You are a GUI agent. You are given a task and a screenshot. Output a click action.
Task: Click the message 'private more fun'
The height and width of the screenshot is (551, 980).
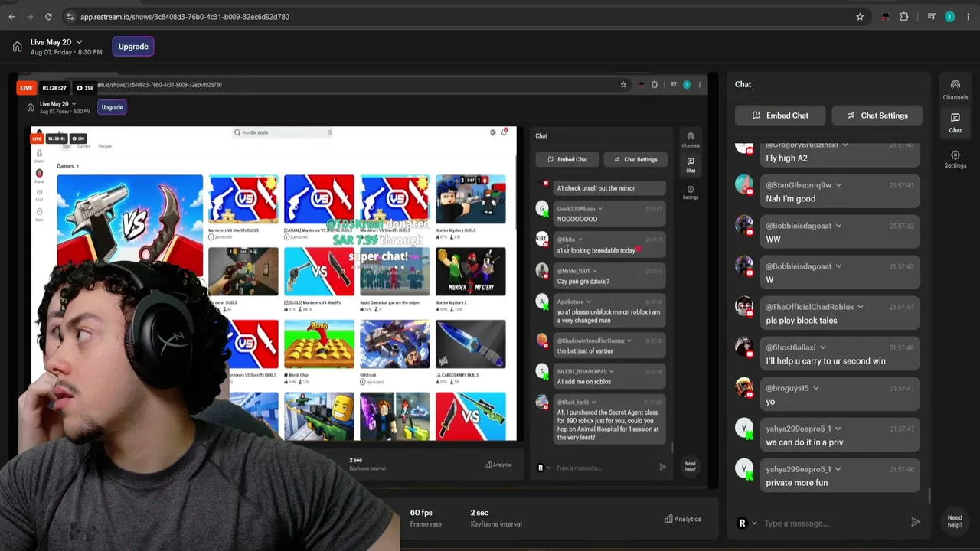796,483
